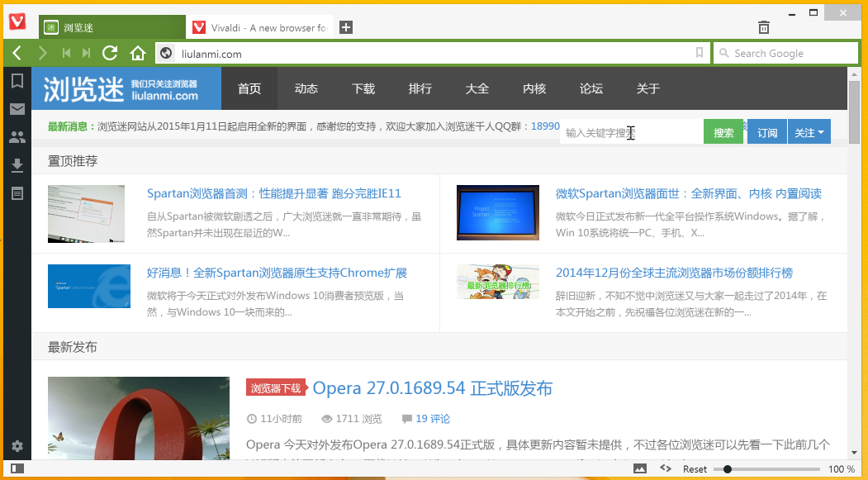Image resolution: width=868 pixels, height=480 pixels.
Task: Click the blue IE logo thumbnail
Action: coord(89,286)
